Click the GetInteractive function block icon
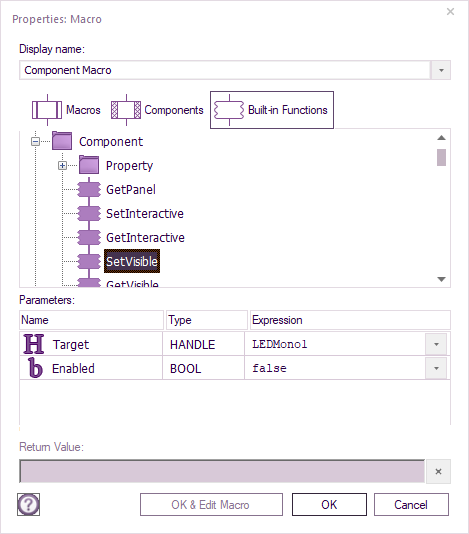Viewport: 469px width, 534px height. point(89,237)
